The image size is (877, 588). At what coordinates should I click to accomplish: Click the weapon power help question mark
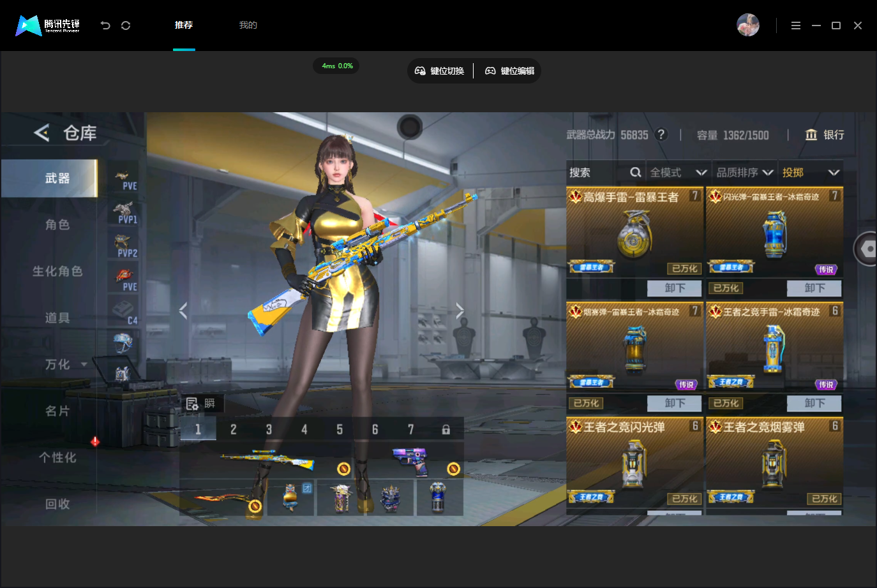[661, 135]
